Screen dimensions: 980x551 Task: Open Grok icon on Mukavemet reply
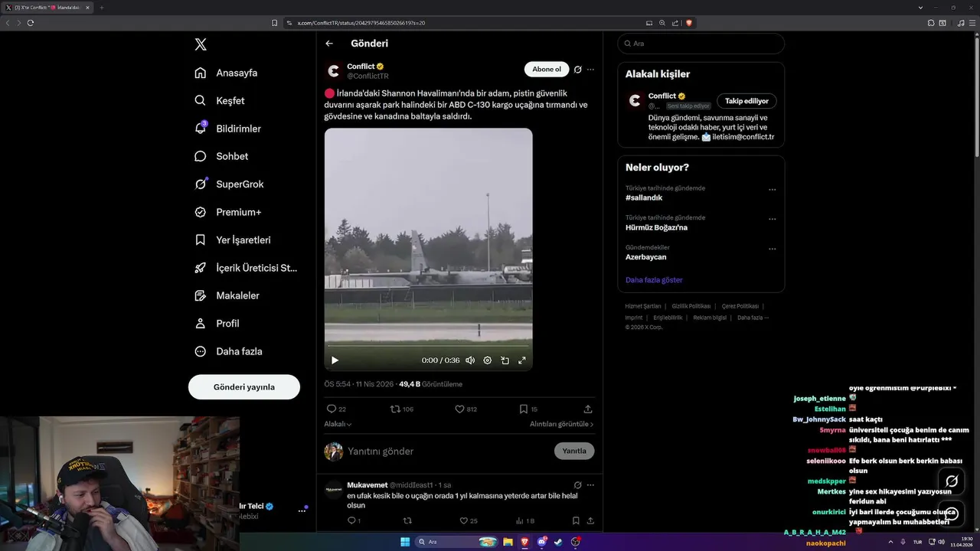tap(578, 485)
